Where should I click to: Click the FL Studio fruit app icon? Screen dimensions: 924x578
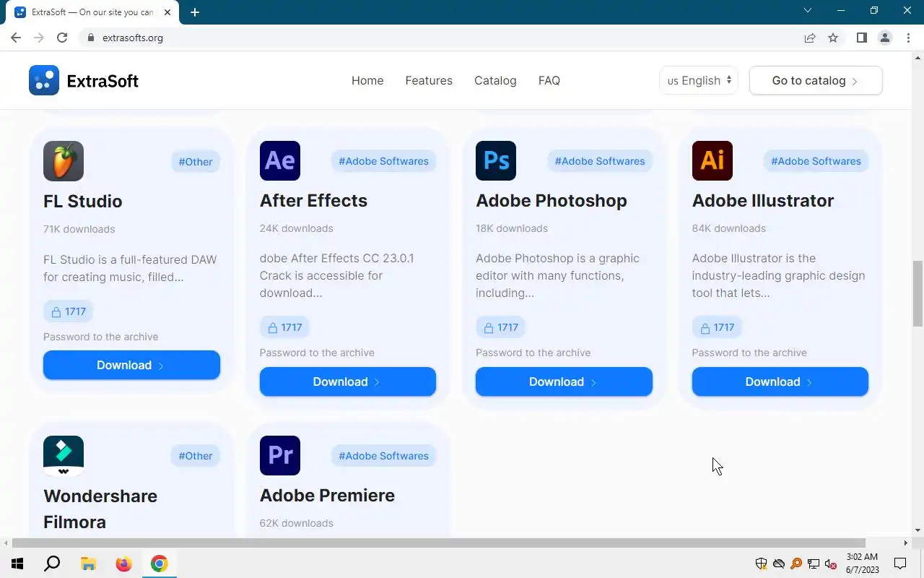tap(64, 160)
